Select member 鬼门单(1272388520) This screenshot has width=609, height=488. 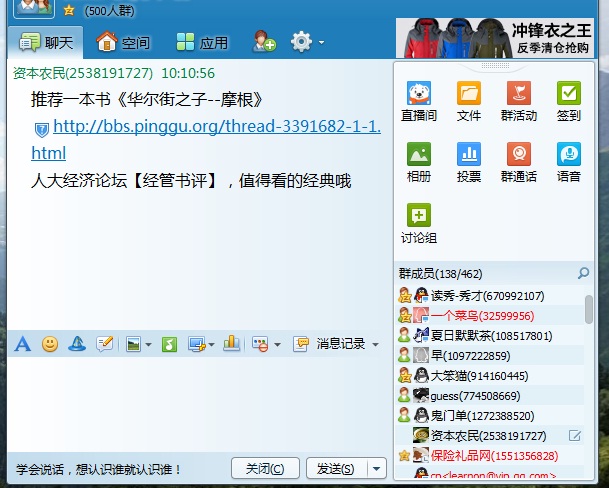click(490, 416)
